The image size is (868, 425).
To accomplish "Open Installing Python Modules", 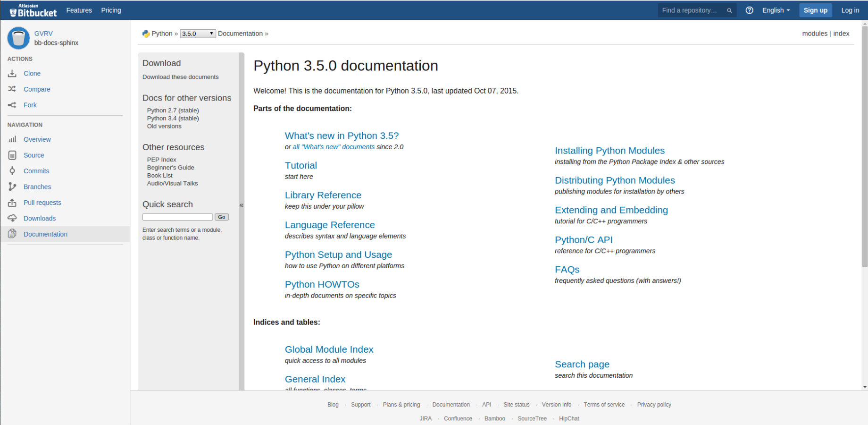I will pos(610,151).
